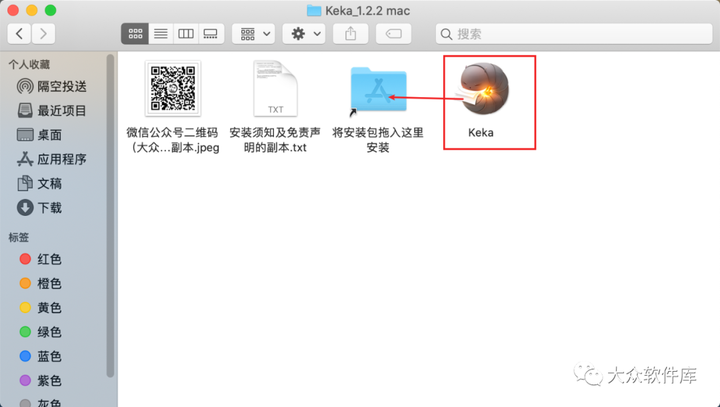This screenshot has height=407, width=720.
Task: Click the Share toolbar button
Action: pos(350,34)
